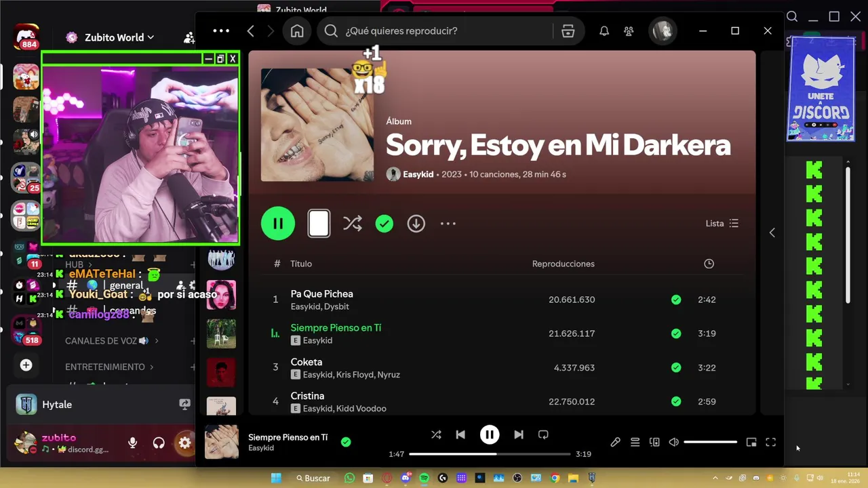Open the Discord server with 518 badge
This screenshot has width=868, height=488.
27,331
